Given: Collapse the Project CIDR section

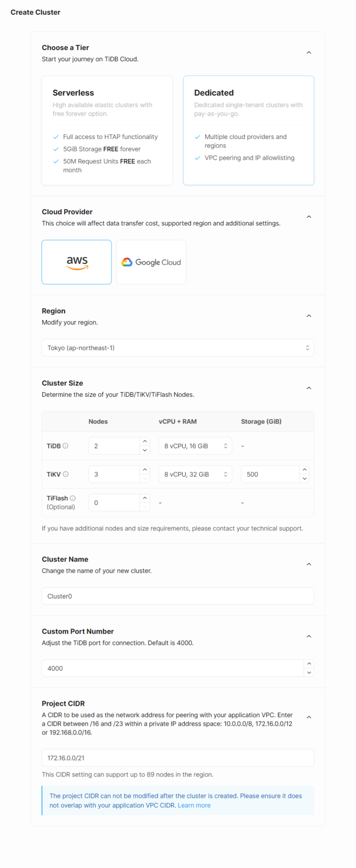Looking at the screenshot, I should coord(309,717).
